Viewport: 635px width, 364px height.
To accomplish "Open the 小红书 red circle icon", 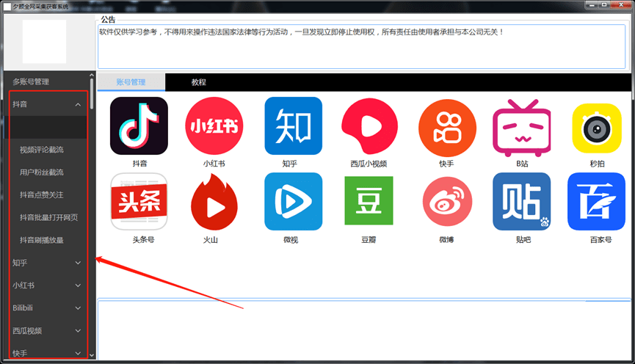I will (214, 126).
